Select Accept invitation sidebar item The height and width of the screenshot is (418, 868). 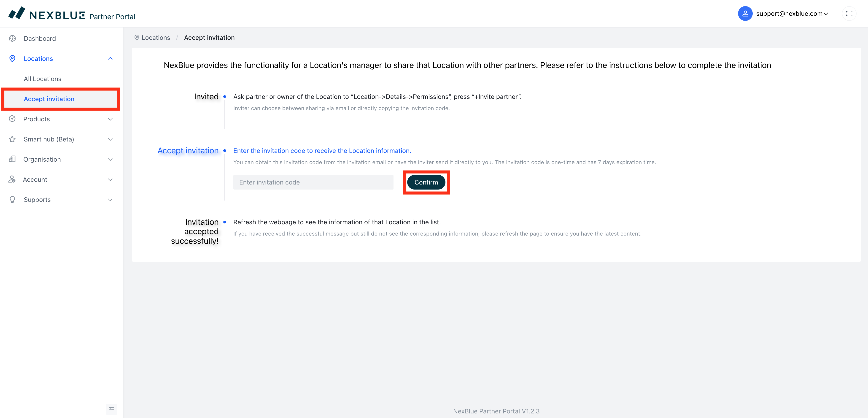(49, 99)
